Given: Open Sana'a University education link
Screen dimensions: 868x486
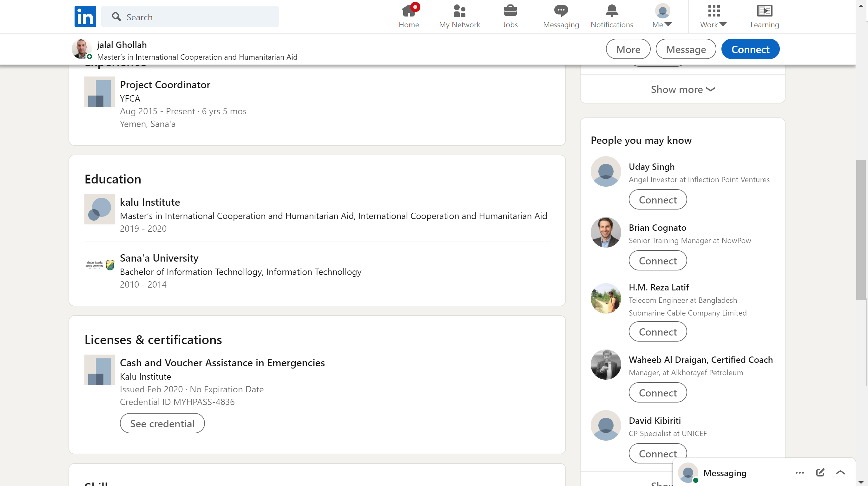Looking at the screenshot, I should (159, 258).
